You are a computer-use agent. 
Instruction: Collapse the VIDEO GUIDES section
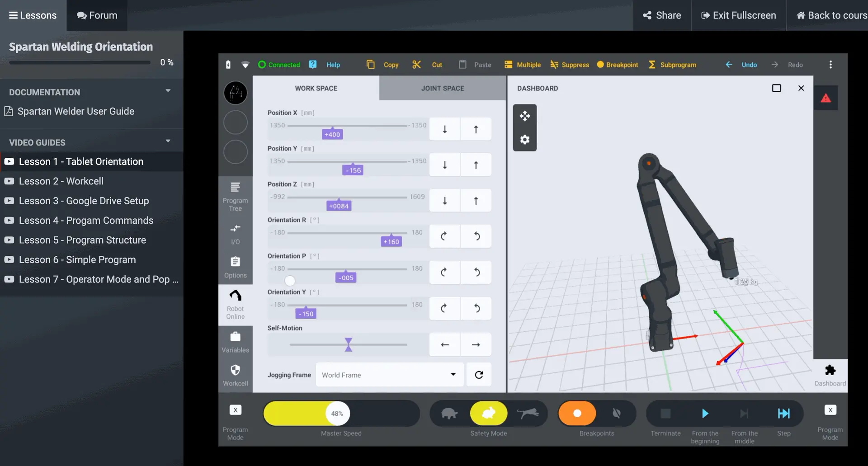[168, 141]
